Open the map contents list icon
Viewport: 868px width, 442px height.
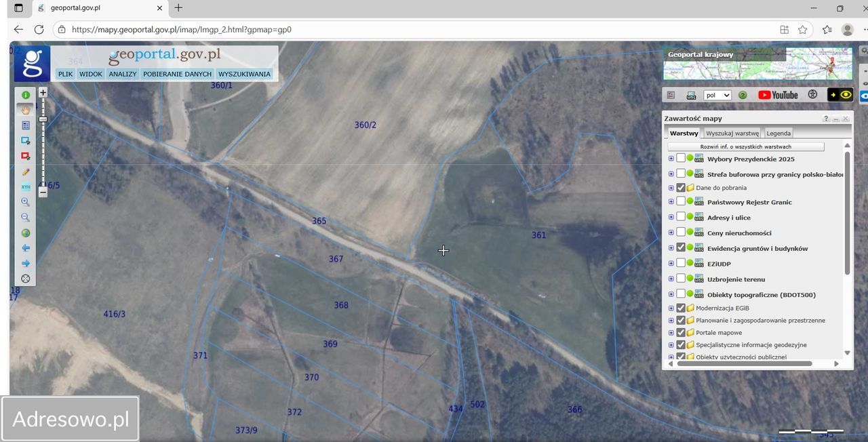coord(671,95)
